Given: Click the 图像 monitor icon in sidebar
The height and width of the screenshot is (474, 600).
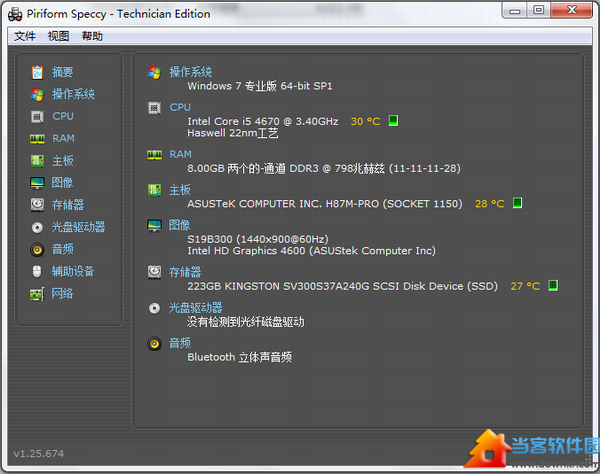Looking at the screenshot, I should (x=37, y=183).
